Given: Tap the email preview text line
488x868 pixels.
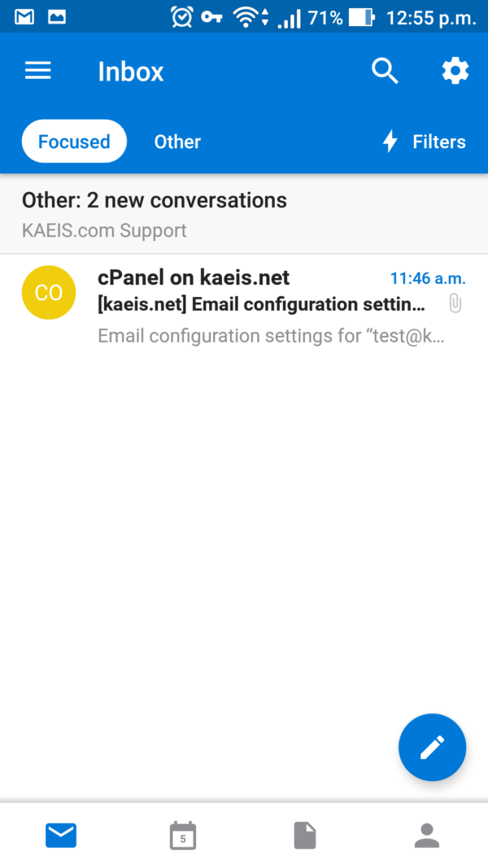Looking at the screenshot, I should [271, 336].
